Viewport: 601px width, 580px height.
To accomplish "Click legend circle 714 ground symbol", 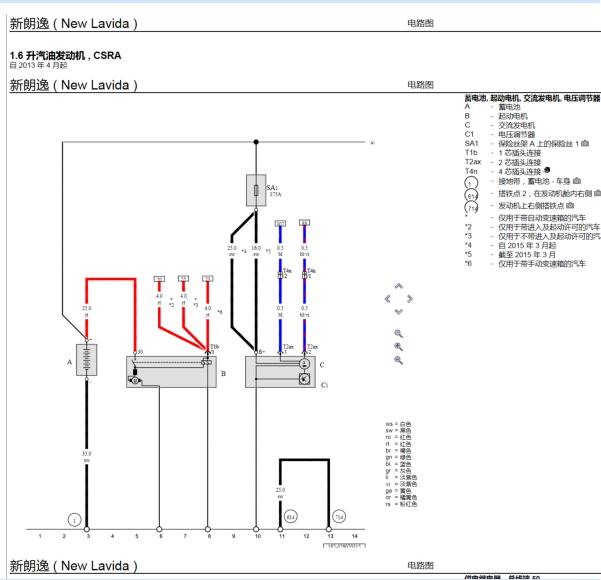I will (471, 208).
